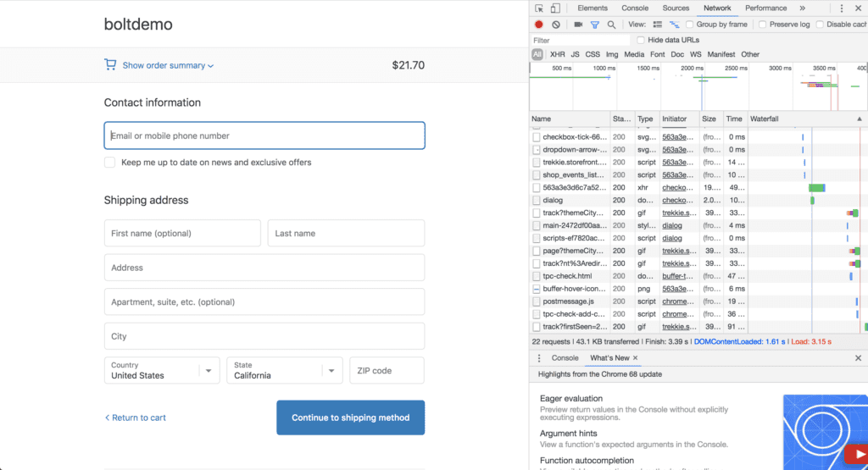Stop network recording with red record button
The image size is (868, 470).
click(538, 25)
